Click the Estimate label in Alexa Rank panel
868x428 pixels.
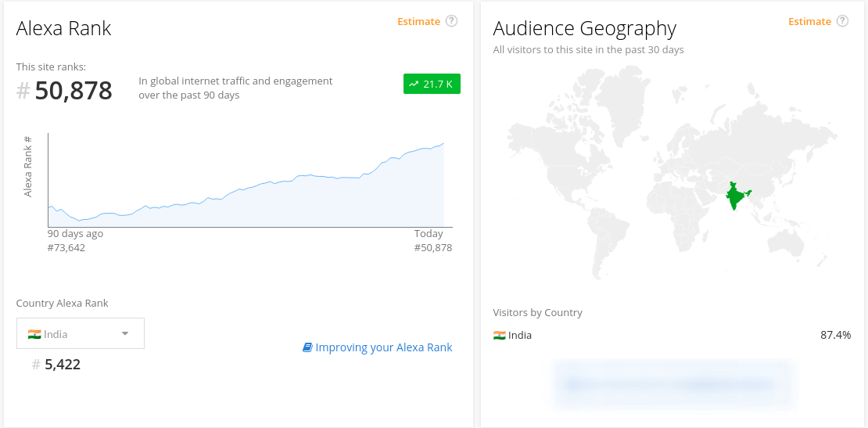click(418, 22)
